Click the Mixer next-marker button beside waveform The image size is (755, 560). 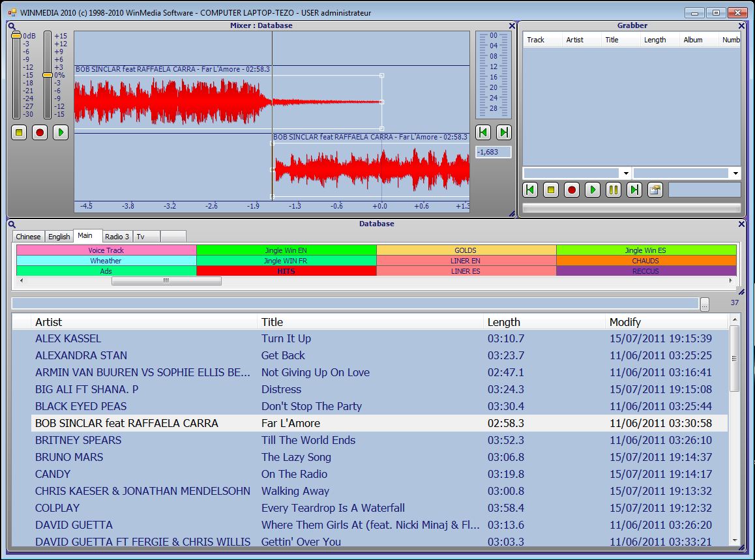click(x=503, y=132)
